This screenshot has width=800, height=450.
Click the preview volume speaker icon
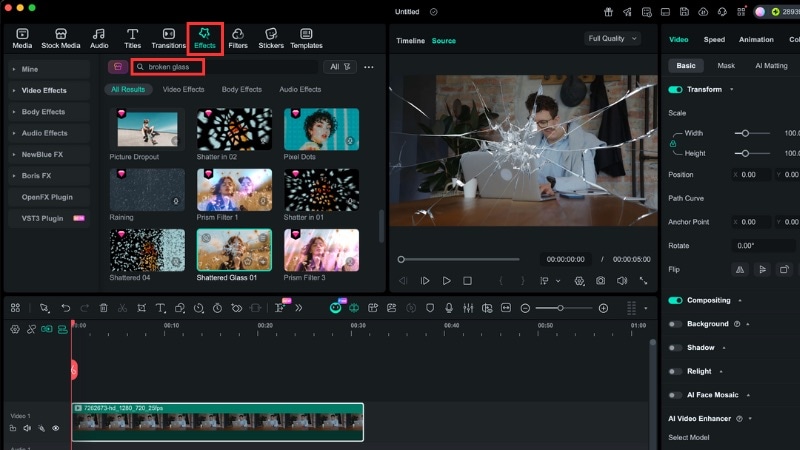tap(621, 281)
